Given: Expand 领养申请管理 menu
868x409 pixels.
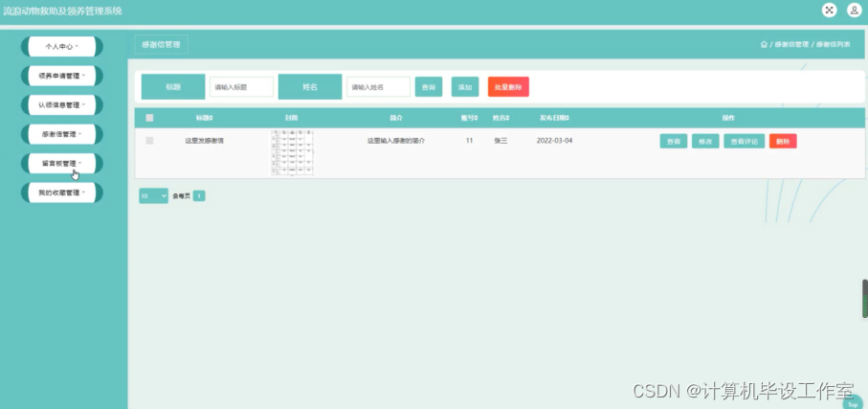Looking at the screenshot, I should tap(62, 76).
